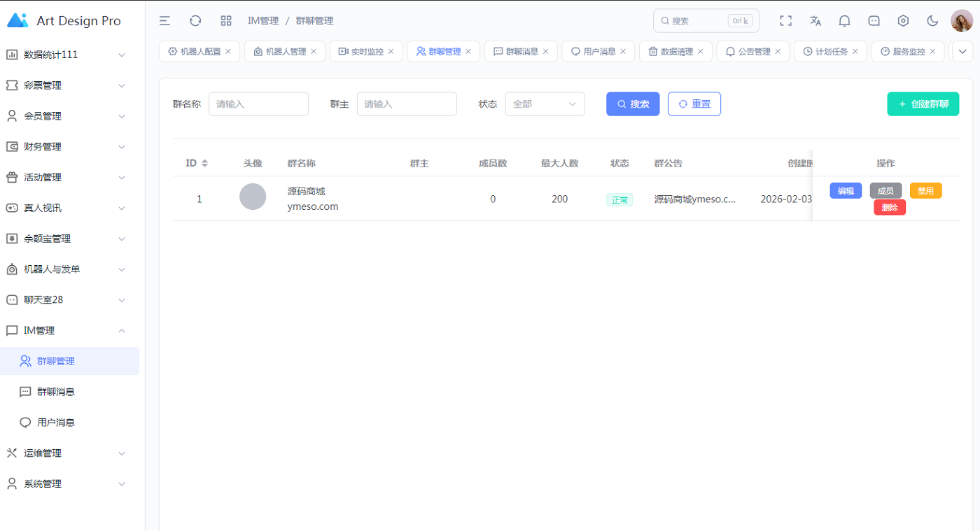This screenshot has width=980, height=531.
Task: Open 群聊消息 in the sidebar
Action: (x=56, y=392)
